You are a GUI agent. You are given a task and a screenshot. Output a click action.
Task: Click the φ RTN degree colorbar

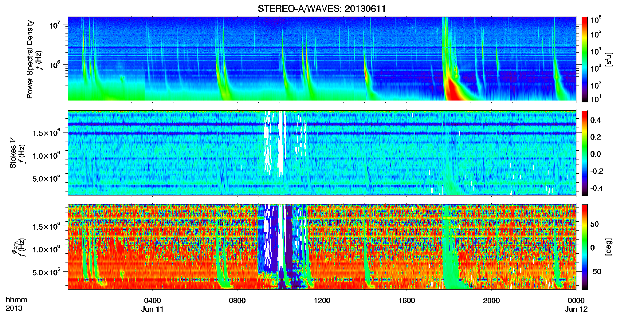click(x=585, y=247)
